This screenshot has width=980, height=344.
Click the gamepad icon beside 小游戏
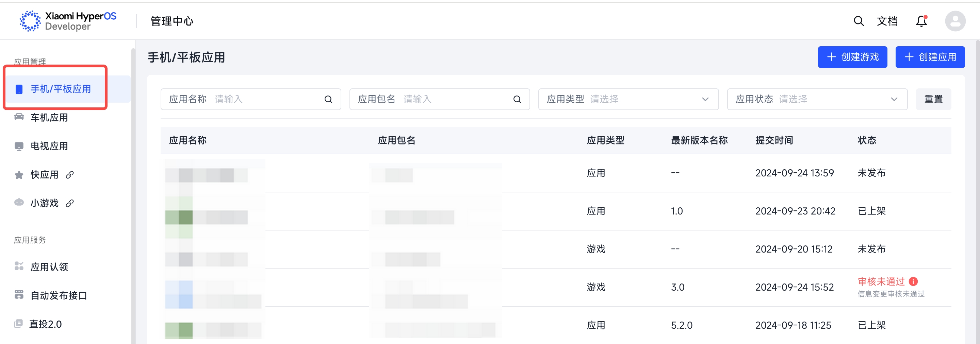(x=19, y=202)
